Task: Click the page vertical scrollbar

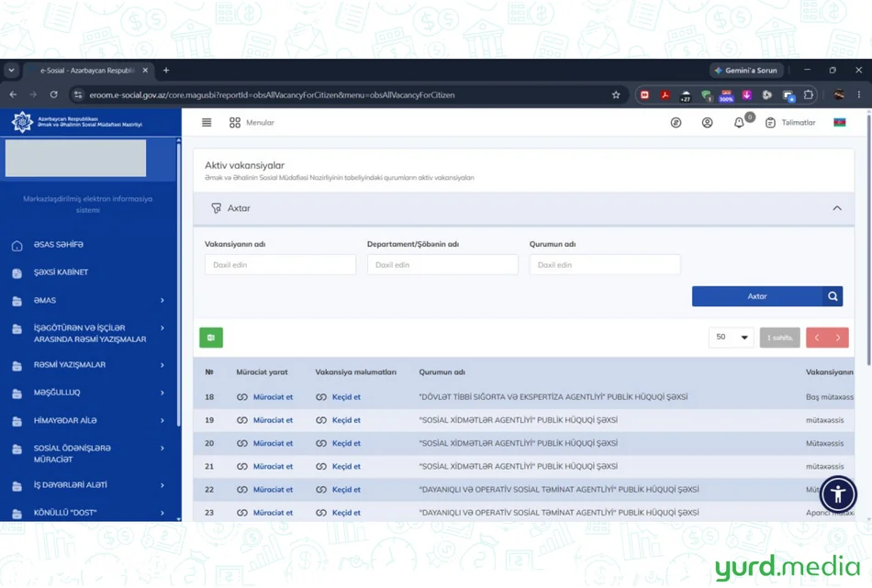Action: coord(868,239)
